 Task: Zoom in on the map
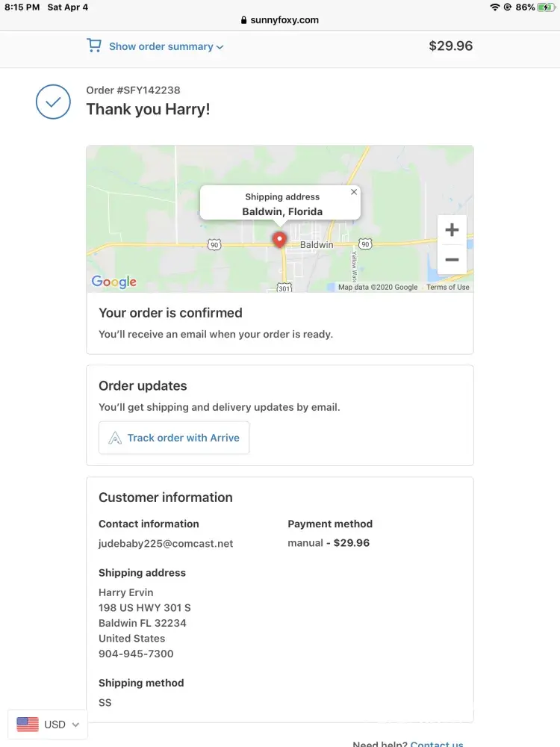452,230
